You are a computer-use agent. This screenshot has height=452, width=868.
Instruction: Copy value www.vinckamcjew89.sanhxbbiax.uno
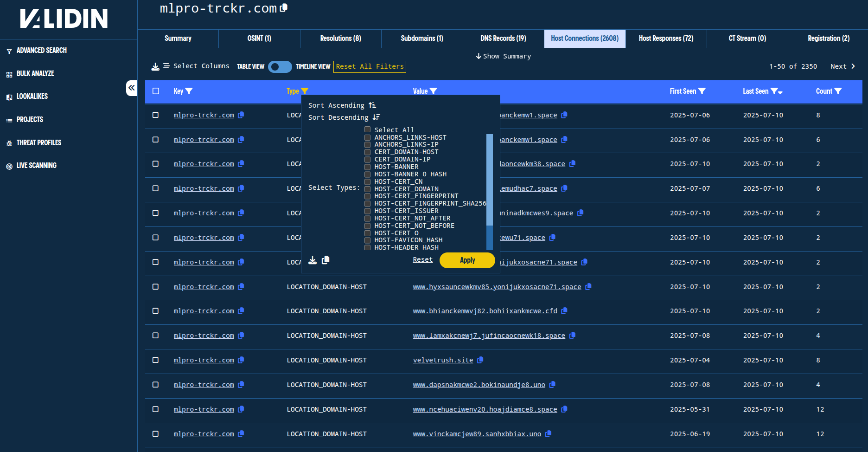pos(548,434)
